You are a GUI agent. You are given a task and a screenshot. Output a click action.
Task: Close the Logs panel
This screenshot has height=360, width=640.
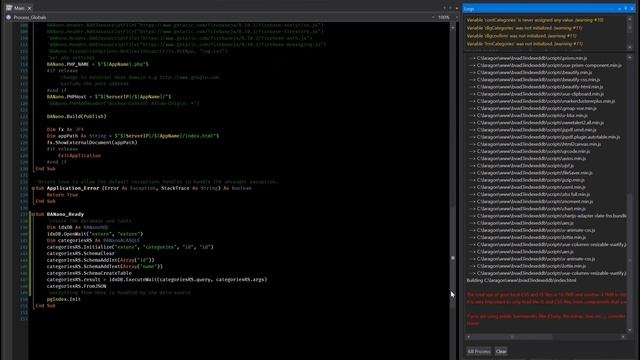pos(632,9)
